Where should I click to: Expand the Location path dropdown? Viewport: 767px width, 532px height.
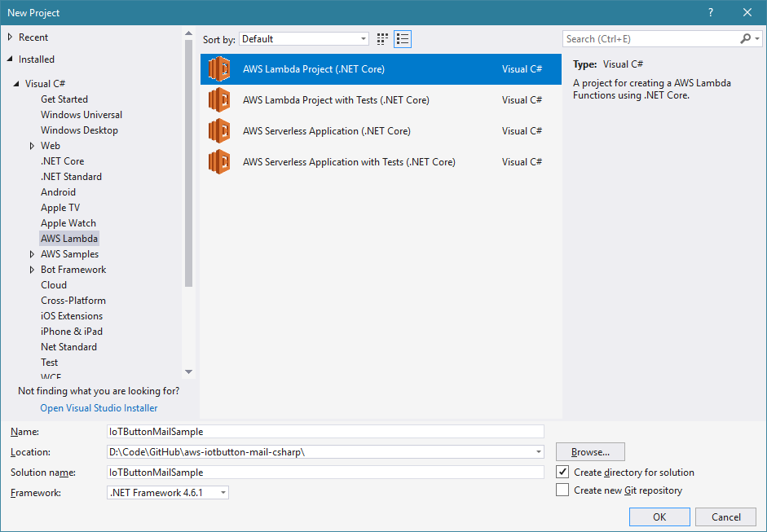539,452
